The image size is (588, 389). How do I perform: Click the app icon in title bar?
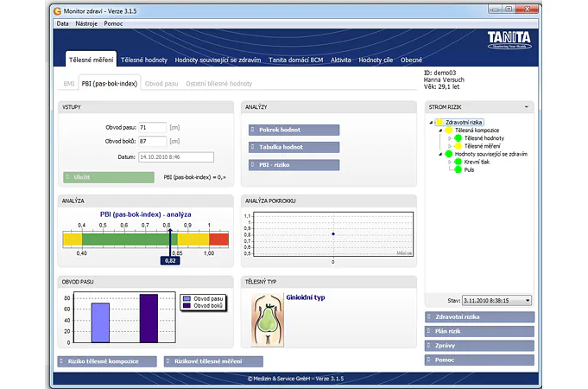point(58,10)
